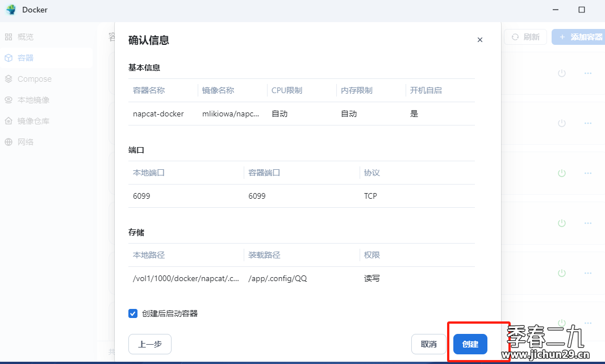
Task: Click the refresh icon on the 刷新 button
Action: pos(515,36)
